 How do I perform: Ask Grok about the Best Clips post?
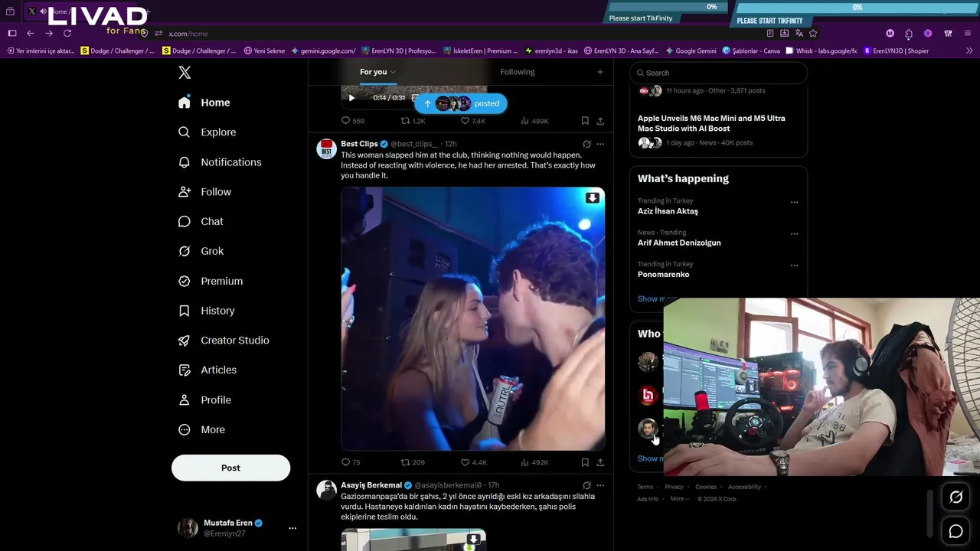586,144
